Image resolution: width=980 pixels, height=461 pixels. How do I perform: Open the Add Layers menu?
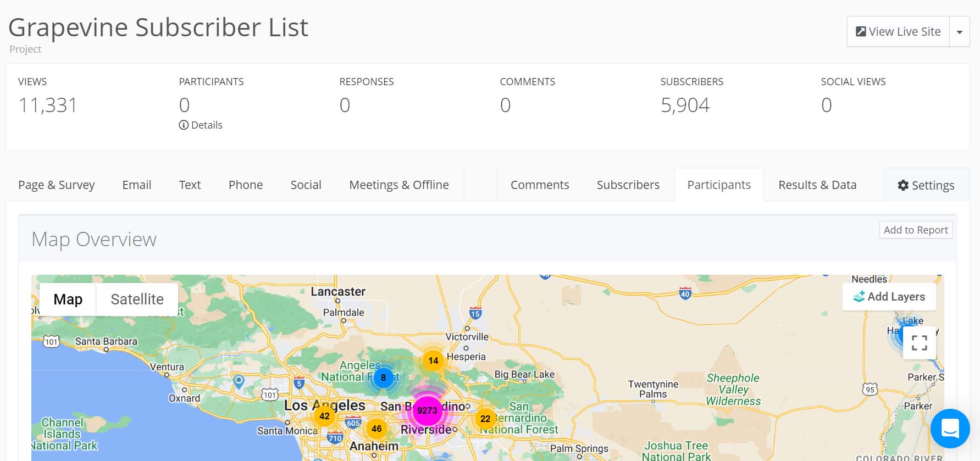click(x=889, y=297)
